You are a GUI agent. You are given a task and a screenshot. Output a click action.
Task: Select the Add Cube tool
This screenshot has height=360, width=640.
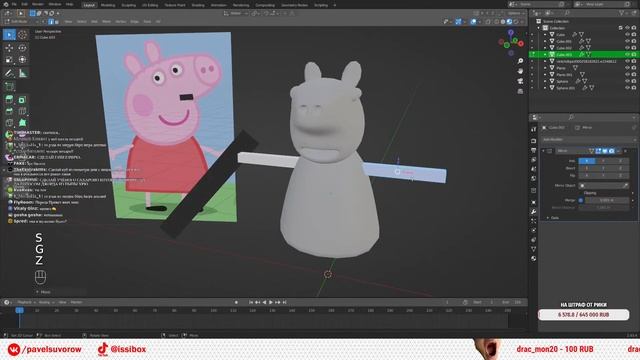(x=9, y=87)
